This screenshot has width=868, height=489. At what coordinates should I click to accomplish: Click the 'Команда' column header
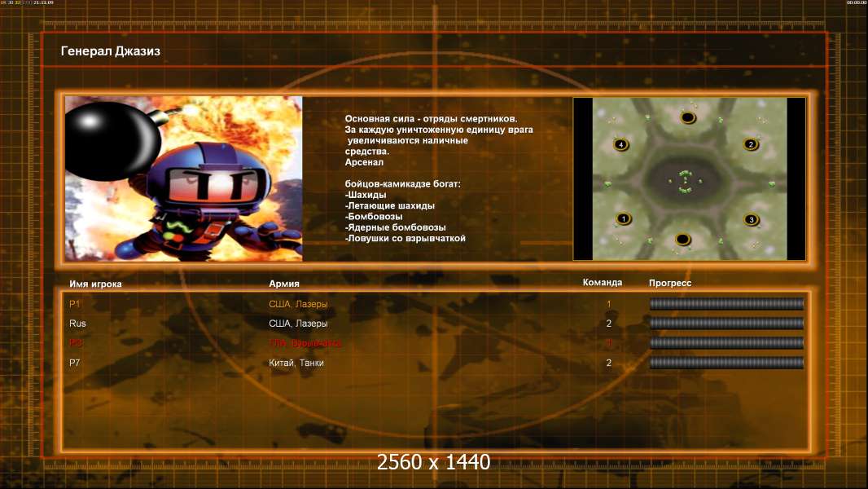pyautogui.click(x=603, y=283)
